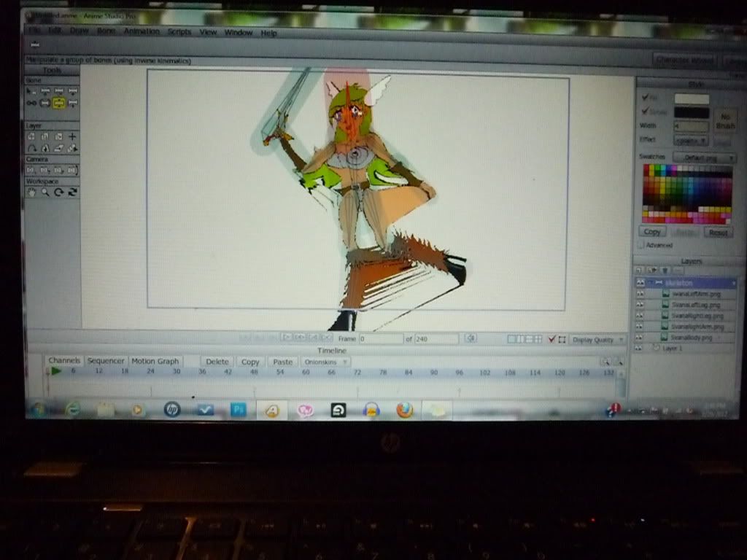This screenshot has height=560, width=747.
Task: Open the Display Quality dropdown
Action: point(597,340)
